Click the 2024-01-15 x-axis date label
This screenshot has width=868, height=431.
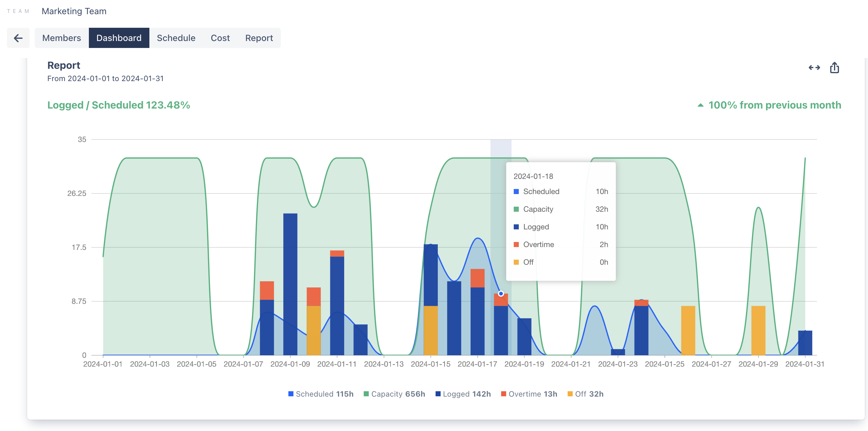point(430,364)
